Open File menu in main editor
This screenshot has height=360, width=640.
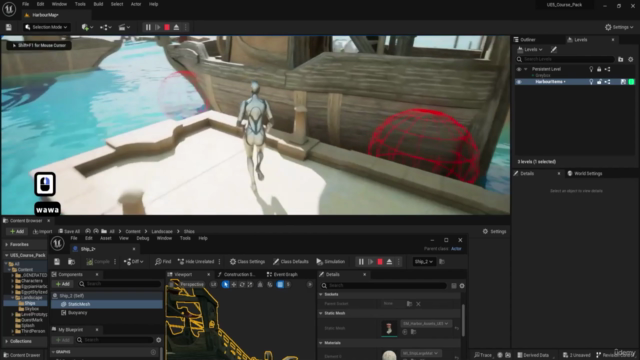click(x=25, y=4)
